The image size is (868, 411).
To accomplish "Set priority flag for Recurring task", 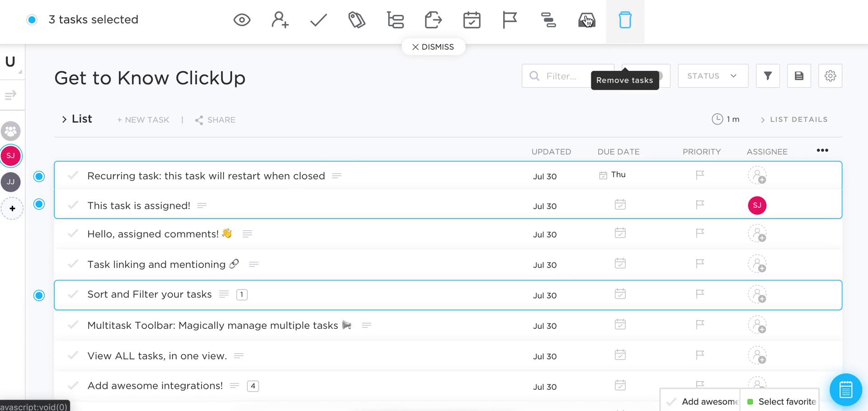I will (700, 175).
